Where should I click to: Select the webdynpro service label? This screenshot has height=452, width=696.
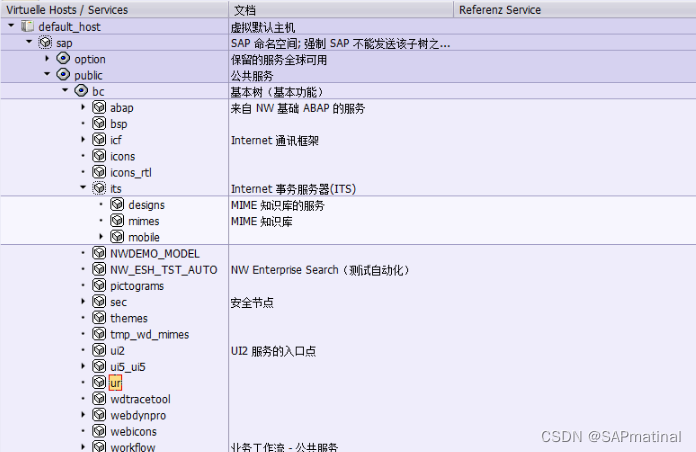[x=138, y=416]
